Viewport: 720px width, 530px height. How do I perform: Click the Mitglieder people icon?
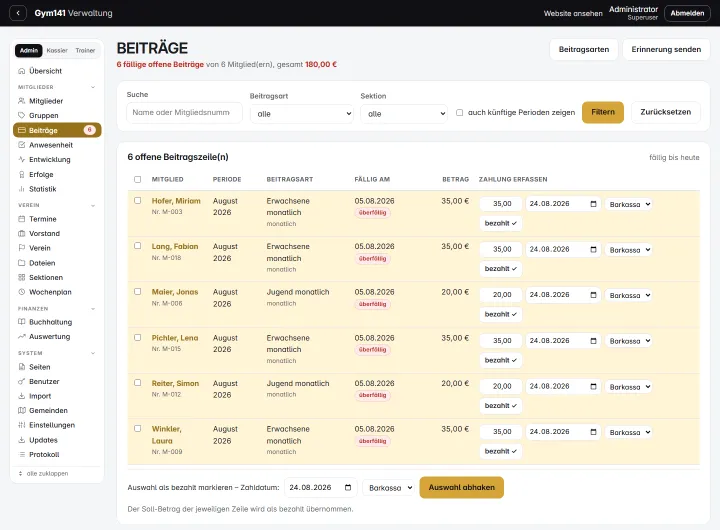click(x=21, y=101)
